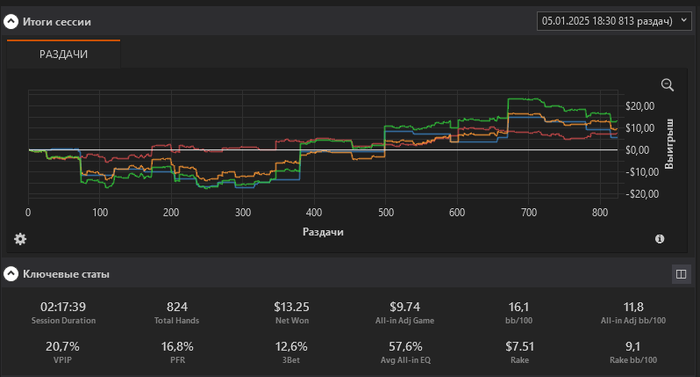Click the Rake bb/100 value 9,1
Screen dimensions: 700x377
tap(633, 346)
